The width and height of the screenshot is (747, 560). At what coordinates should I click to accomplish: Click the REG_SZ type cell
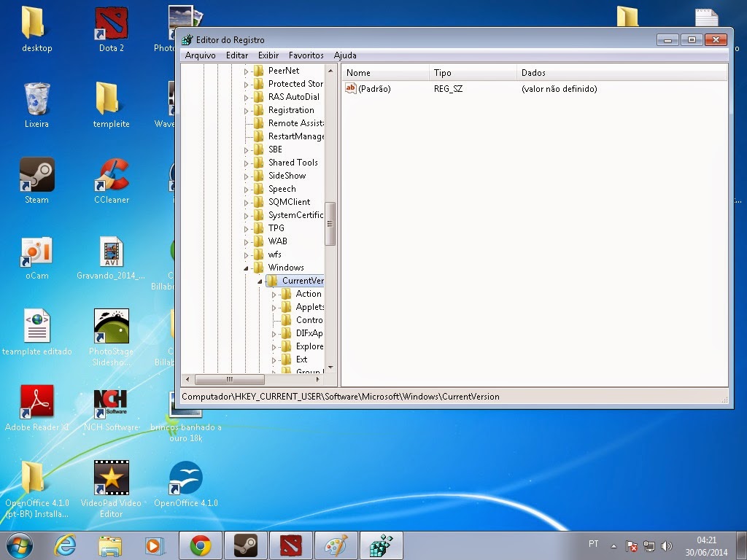449,88
